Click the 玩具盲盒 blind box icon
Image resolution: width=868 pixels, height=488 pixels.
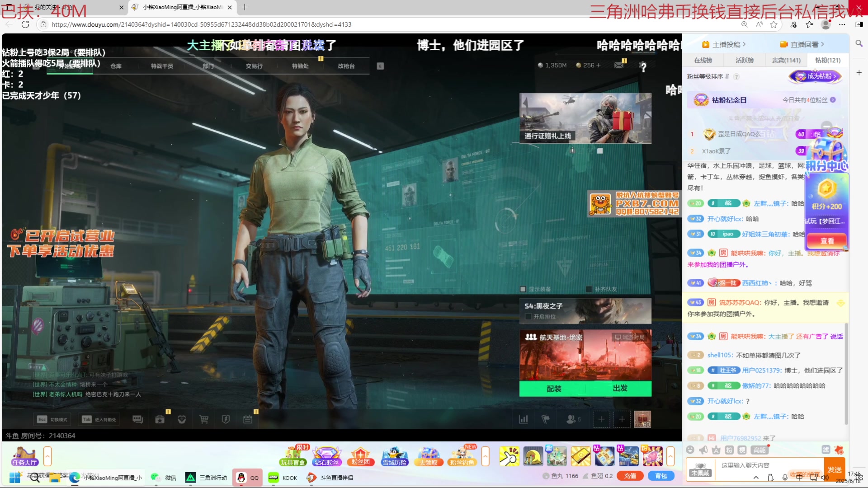pos(293,456)
